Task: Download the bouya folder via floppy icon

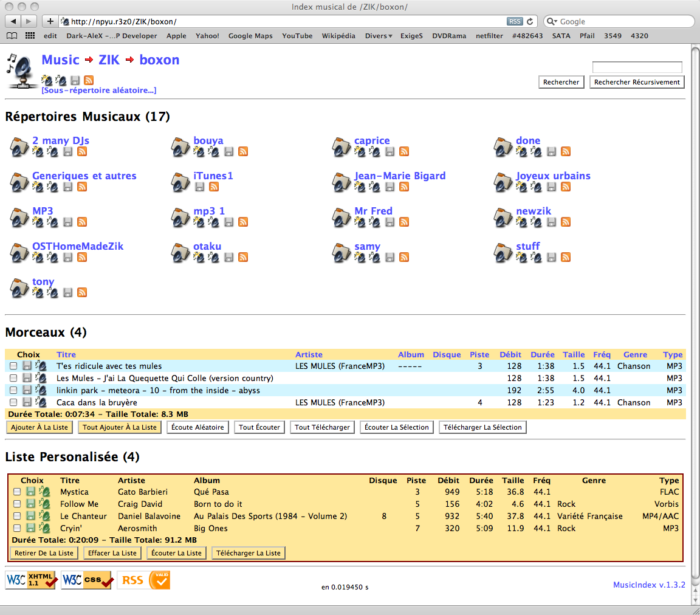Action: coord(228,152)
